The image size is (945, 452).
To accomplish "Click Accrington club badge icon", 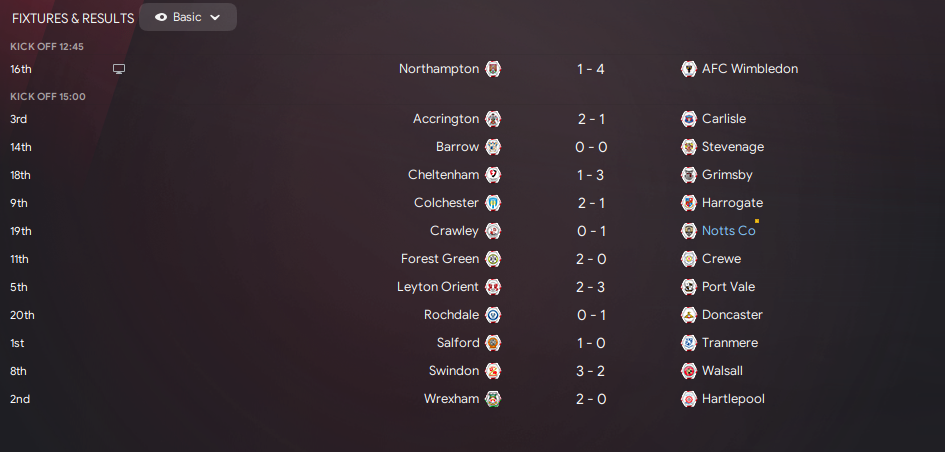I will (493, 119).
